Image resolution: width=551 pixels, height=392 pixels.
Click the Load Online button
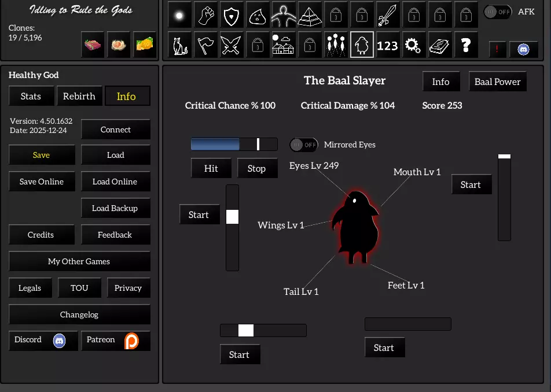tap(116, 182)
